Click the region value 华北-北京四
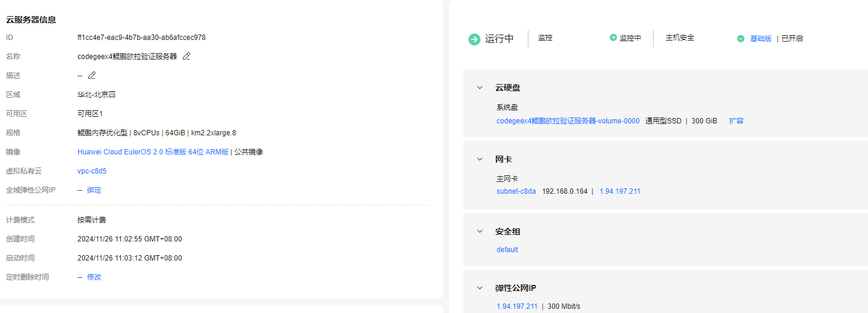The height and width of the screenshot is (313, 868). point(97,94)
